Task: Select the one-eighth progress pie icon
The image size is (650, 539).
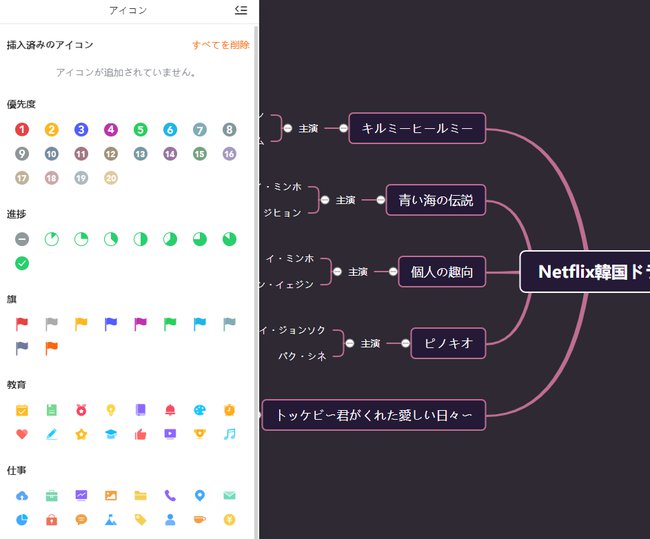Action: click(52, 239)
